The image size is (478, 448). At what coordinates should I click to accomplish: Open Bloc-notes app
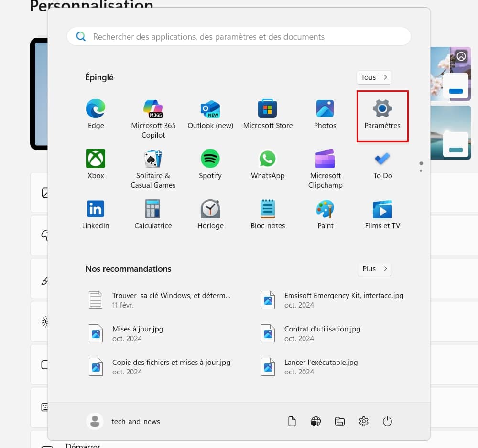pyautogui.click(x=268, y=214)
